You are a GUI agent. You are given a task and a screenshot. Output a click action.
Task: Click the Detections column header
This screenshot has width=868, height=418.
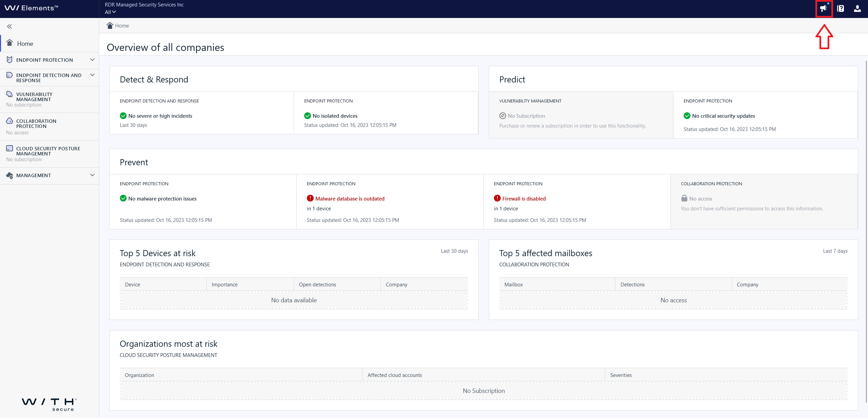coord(673,284)
